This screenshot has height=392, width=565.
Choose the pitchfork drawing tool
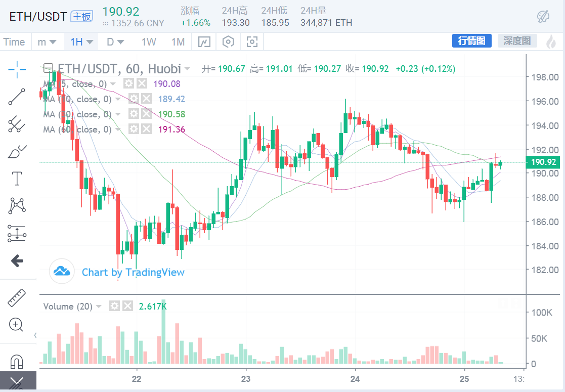point(17,124)
